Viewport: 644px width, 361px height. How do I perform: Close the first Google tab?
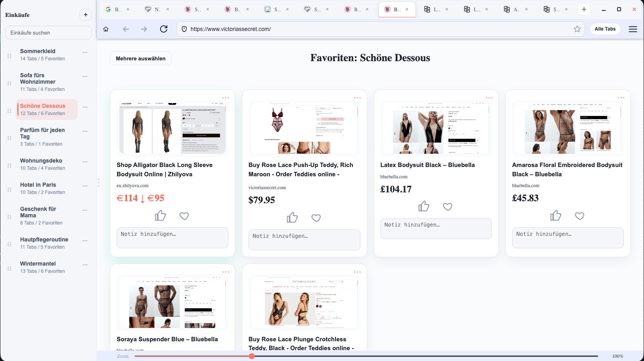[x=128, y=9]
